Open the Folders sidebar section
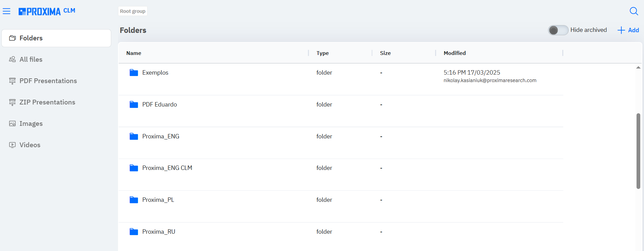This screenshot has width=644, height=251. click(x=56, y=38)
